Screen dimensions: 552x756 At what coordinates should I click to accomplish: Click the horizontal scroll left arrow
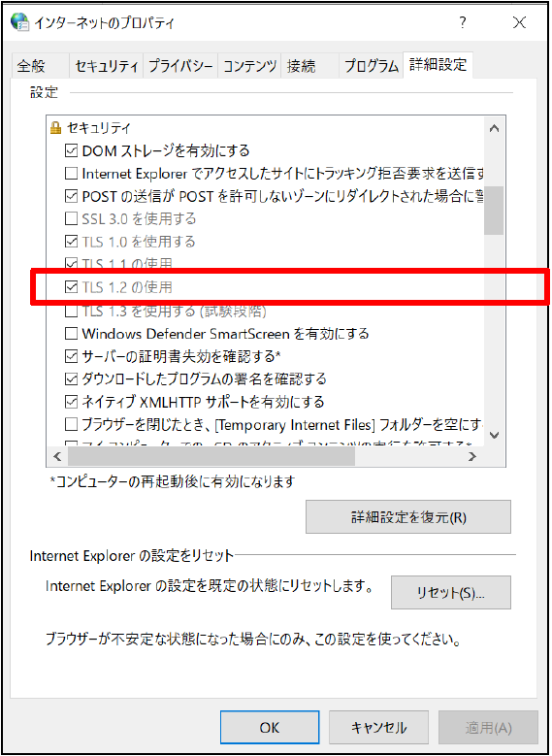coord(57,456)
